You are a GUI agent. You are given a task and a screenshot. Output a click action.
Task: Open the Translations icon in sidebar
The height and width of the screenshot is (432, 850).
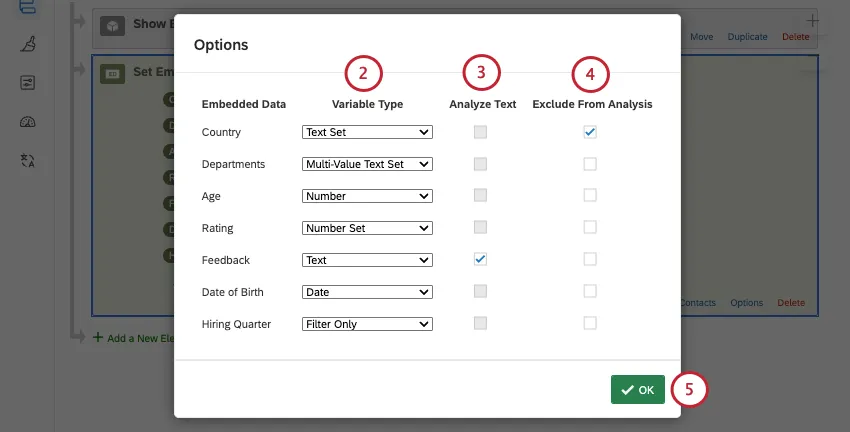[28, 160]
